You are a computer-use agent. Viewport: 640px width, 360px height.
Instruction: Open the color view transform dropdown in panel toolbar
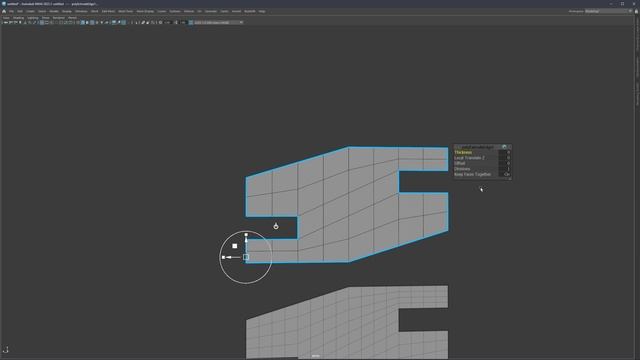coord(218,22)
